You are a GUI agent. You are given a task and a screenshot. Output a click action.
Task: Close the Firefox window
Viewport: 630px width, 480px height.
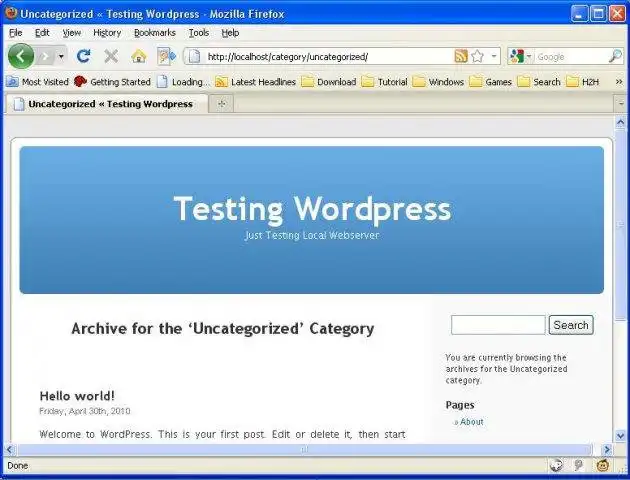pos(617,14)
